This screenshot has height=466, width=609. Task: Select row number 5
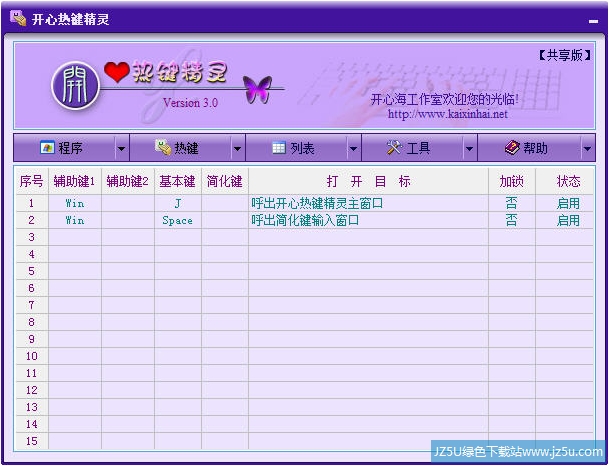pos(31,271)
